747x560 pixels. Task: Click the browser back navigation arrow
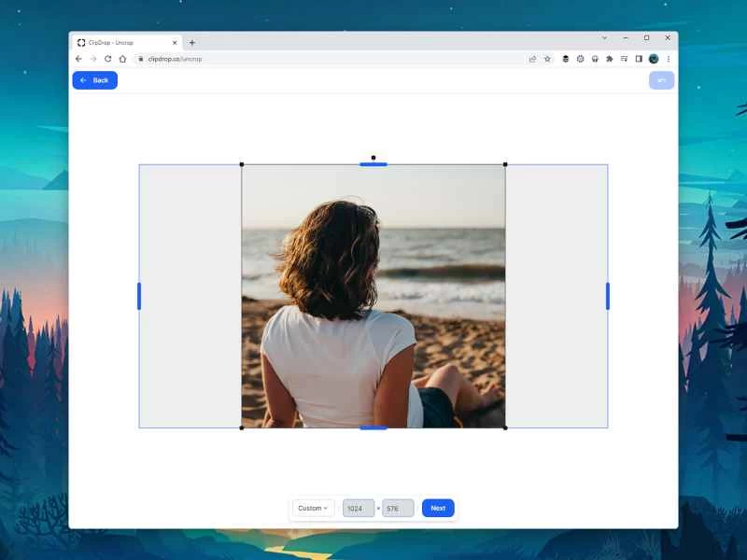[x=78, y=58]
